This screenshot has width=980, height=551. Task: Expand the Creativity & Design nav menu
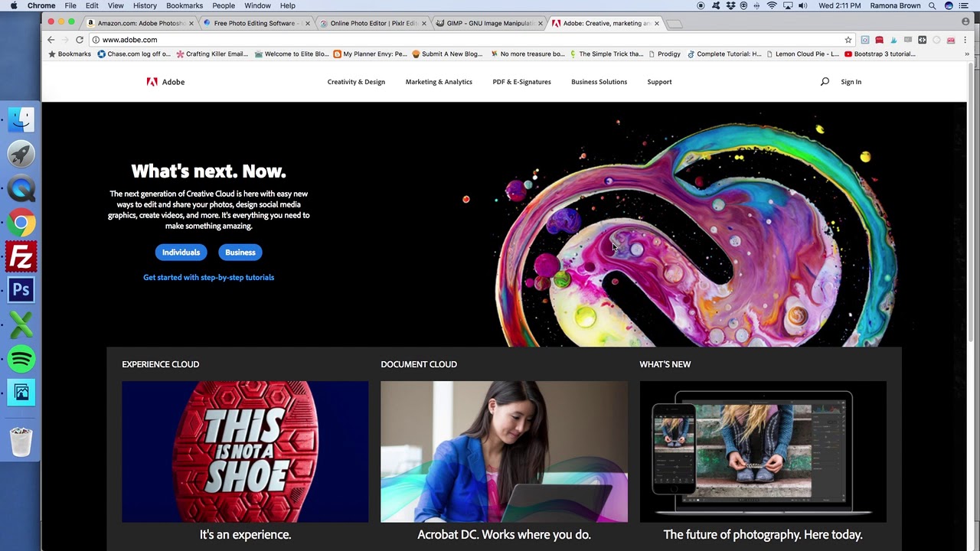(356, 82)
